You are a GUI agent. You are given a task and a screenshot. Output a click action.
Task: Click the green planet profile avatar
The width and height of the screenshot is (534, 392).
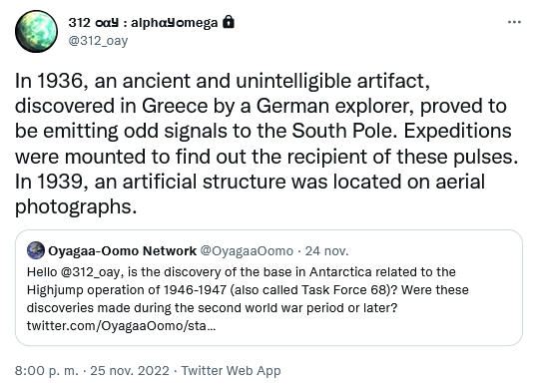(36, 31)
